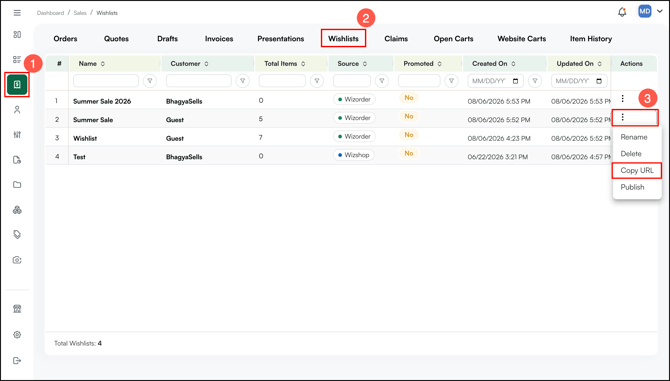
Task: Open the folder icon in sidebar
Action: pos(17,185)
